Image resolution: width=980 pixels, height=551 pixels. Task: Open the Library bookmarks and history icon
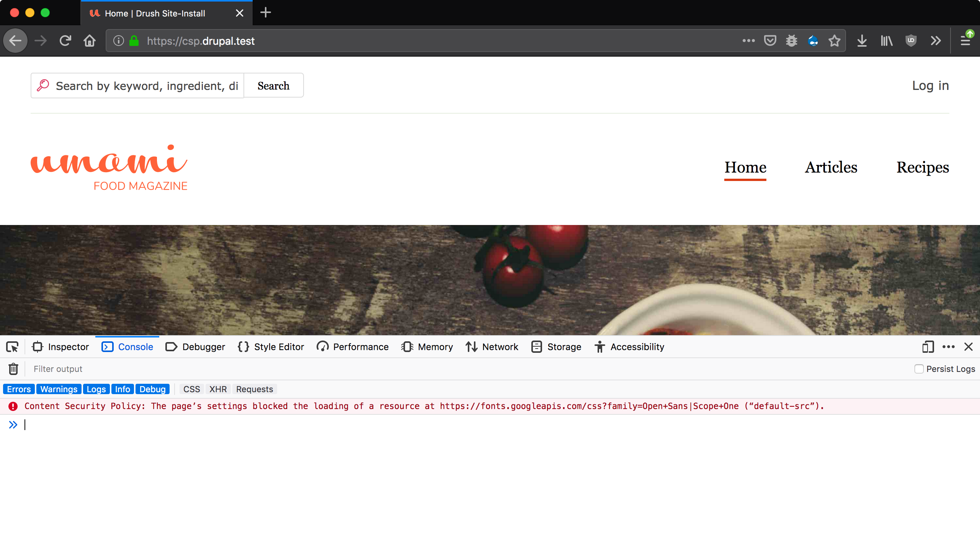(x=886, y=41)
